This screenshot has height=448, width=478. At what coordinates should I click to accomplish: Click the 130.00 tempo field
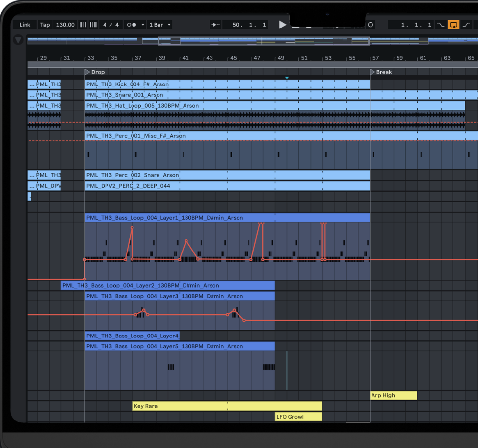coord(65,25)
